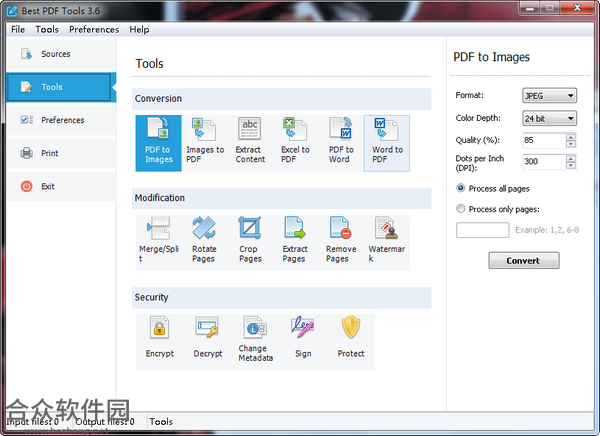The height and width of the screenshot is (436, 600).
Task: Open the Word to PDF converter
Action: click(386, 143)
